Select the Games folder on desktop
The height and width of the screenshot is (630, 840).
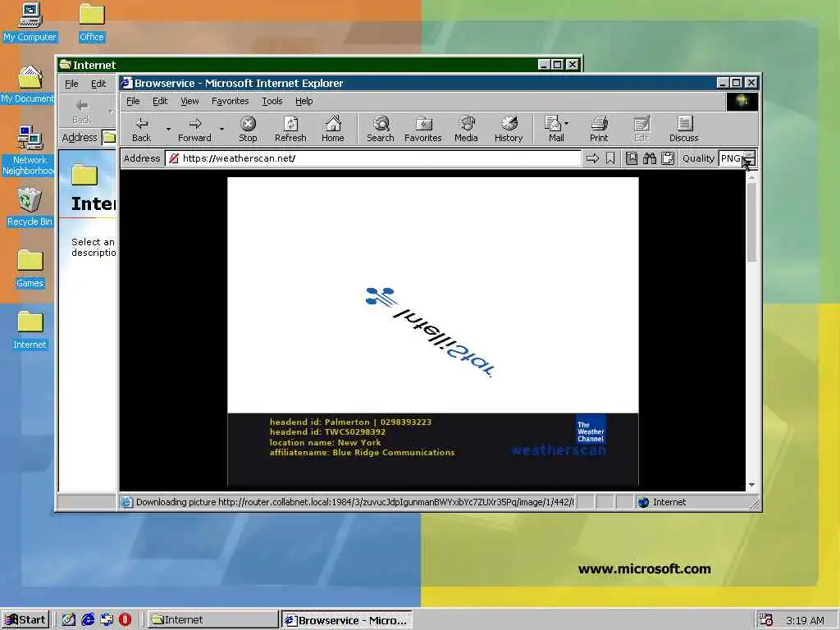[x=30, y=268]
